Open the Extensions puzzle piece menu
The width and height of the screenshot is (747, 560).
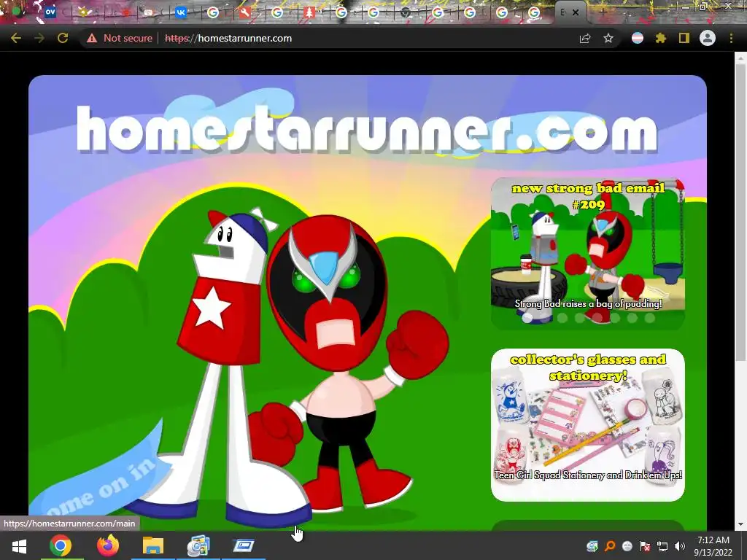(661, 38)
